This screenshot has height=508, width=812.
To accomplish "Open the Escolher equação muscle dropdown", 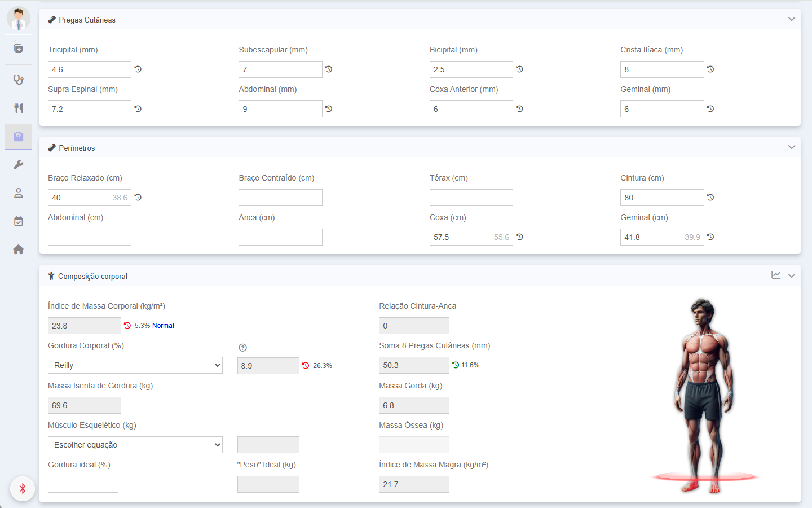I will coord(135,445).
